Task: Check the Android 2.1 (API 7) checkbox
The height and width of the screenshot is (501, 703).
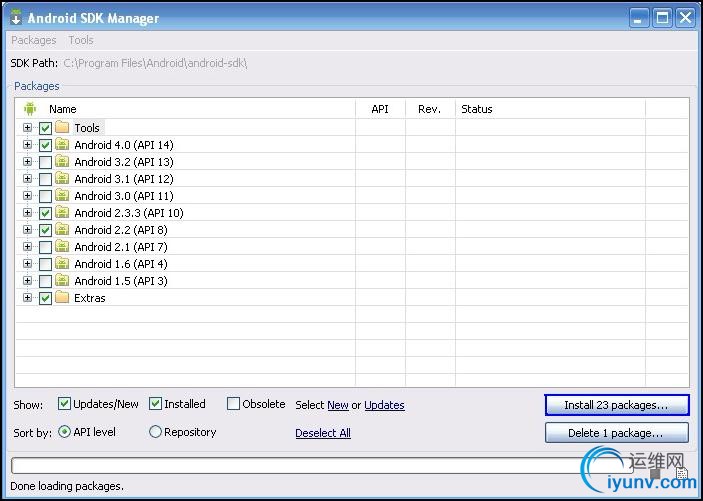Action: (x=45, y=247)
